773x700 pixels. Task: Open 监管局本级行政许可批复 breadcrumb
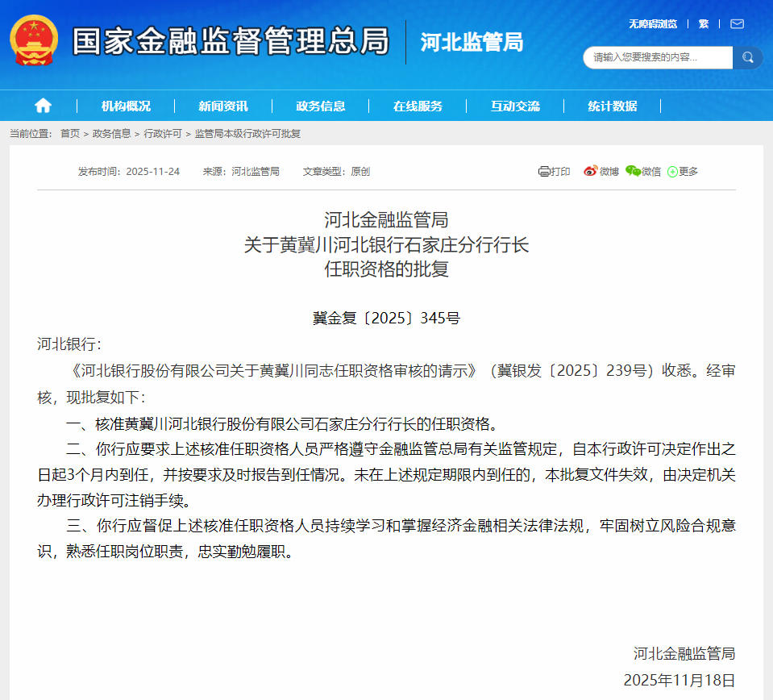point(247,134)
